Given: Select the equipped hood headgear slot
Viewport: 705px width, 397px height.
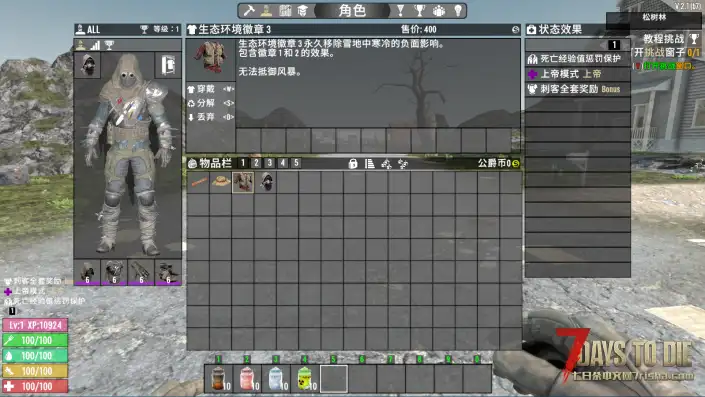Looking at the screenshot, I should [88, 65].
